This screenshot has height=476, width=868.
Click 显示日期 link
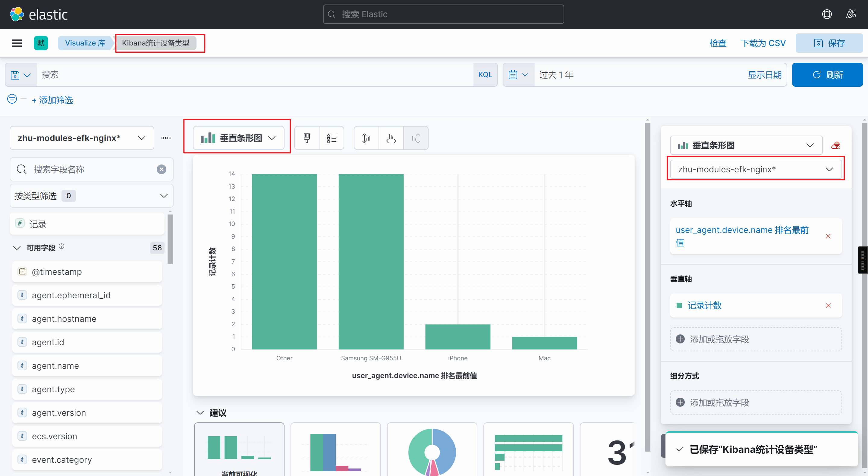pyautogui.click(x=765, y=75)
